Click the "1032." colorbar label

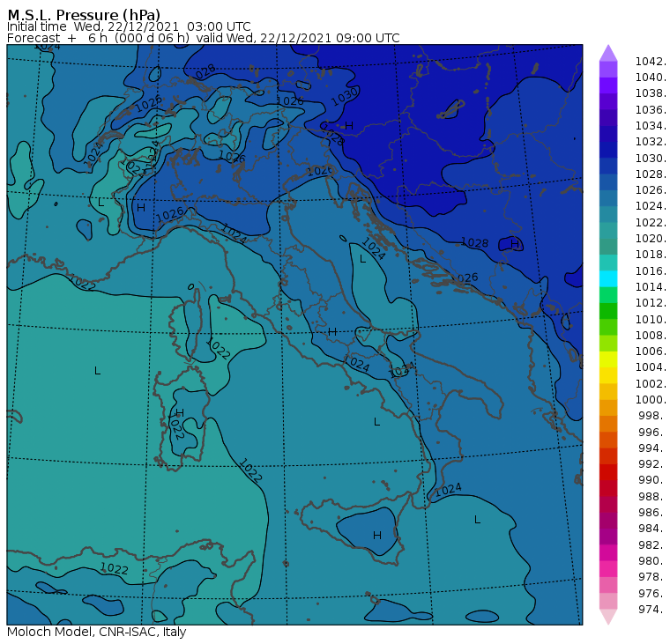[x=651, y=142]
